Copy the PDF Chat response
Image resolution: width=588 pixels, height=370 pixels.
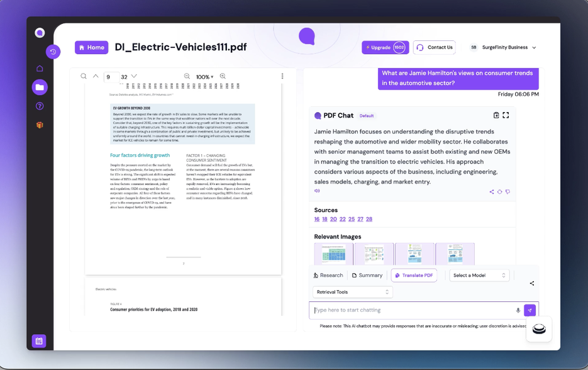495,115
